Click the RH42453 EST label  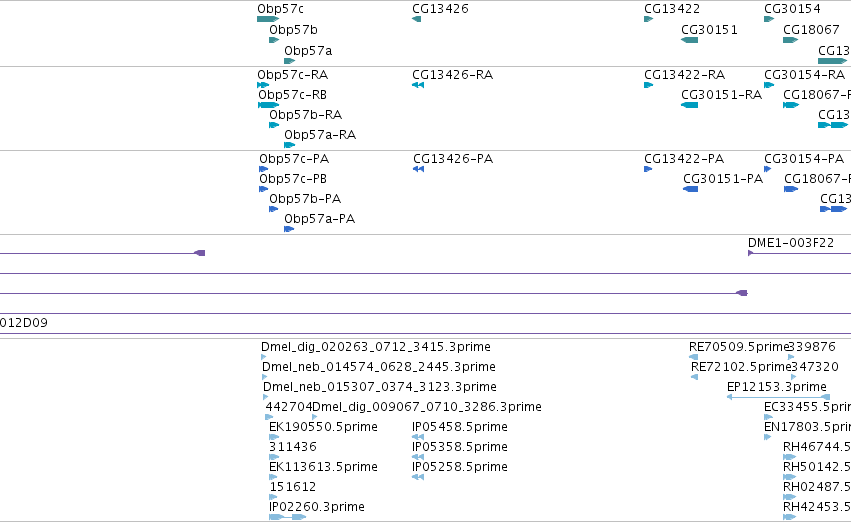click(x=817, y=507)
